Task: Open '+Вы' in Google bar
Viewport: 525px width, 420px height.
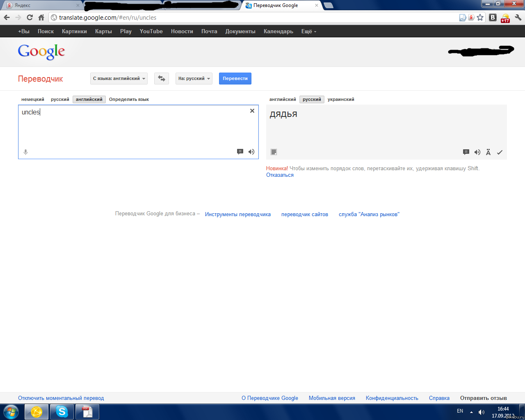Action: pyautogui.click(x=24, y=31)
